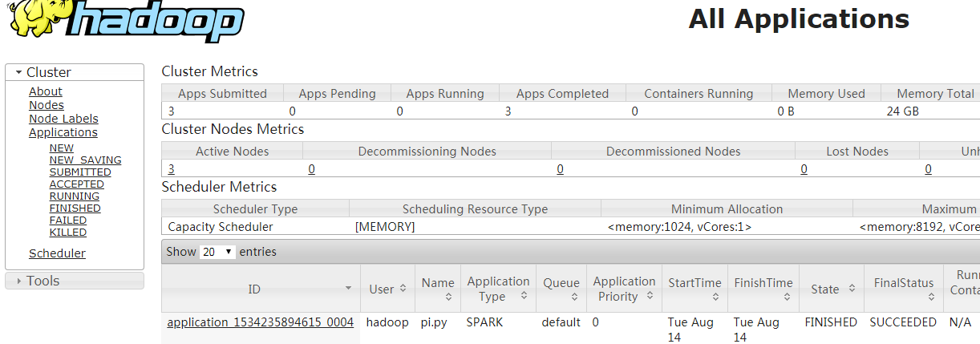Open application_1534235894615_0004 details
This screenshot has height=344, width=980.
pyautogui.click(x=261, y=322)
